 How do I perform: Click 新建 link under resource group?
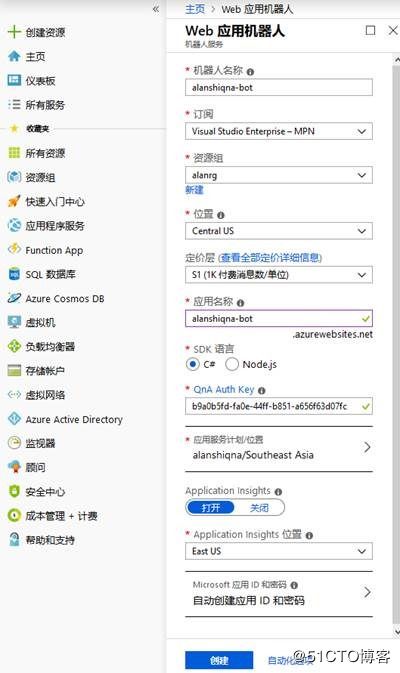(194, 190)
